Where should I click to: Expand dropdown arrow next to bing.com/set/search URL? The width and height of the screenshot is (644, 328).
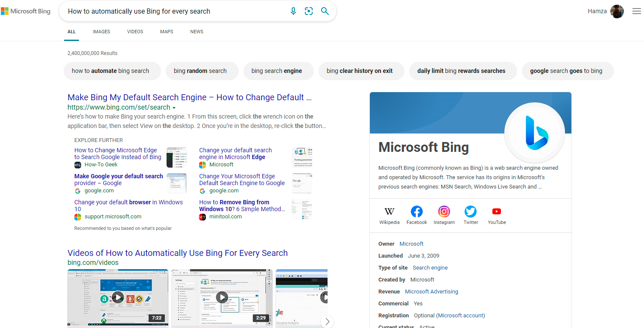[x=174, y=108]
